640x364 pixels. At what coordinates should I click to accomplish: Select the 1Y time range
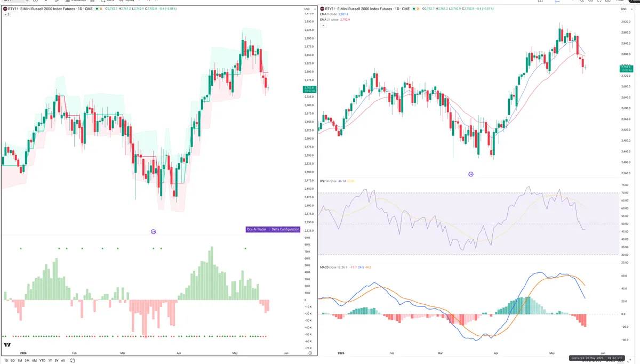(x=50, y=361)
